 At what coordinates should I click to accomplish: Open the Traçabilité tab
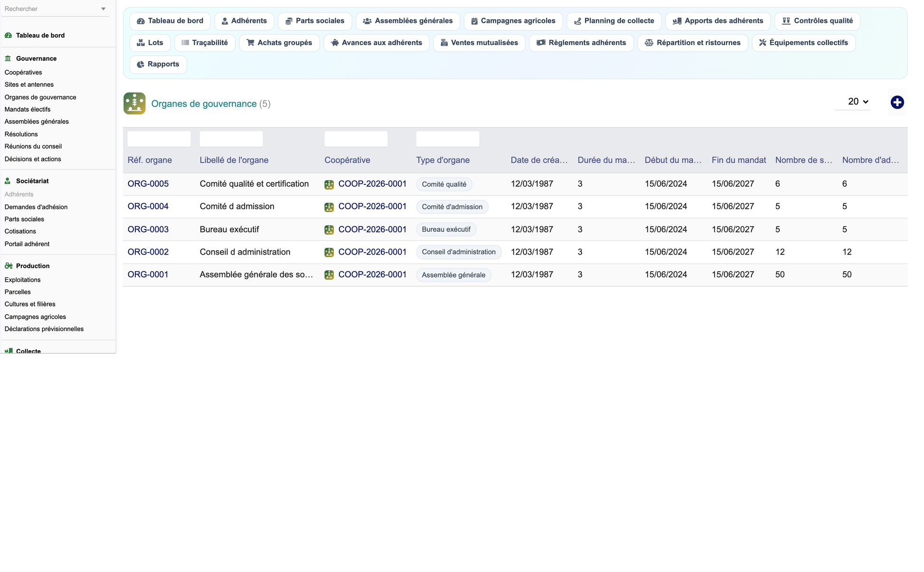205,43
